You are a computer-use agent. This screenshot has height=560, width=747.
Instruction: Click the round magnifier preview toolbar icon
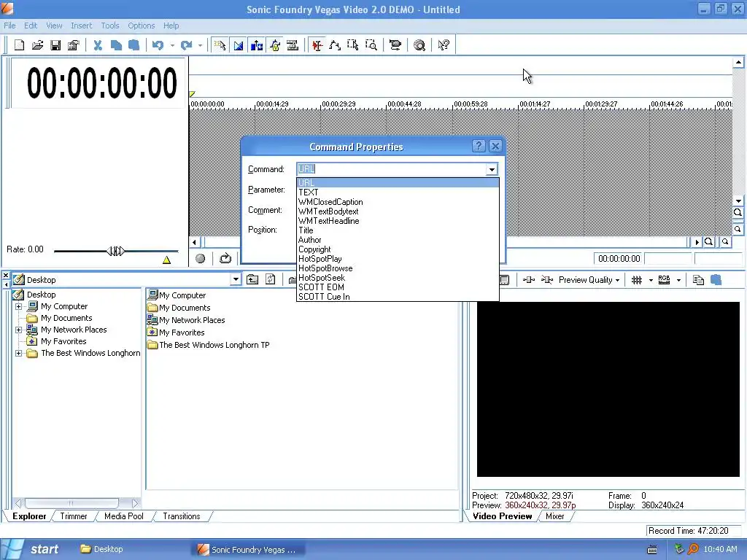click(419, 45)
